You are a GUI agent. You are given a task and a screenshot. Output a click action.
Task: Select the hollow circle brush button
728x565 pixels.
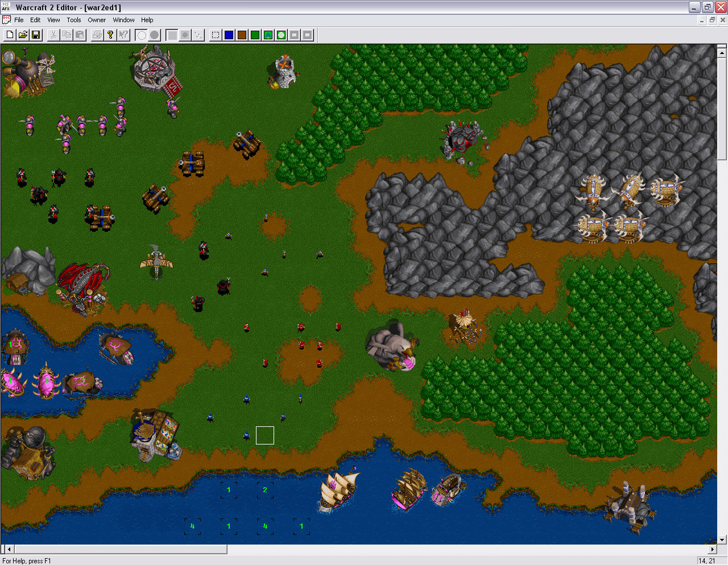coord(141,35)
